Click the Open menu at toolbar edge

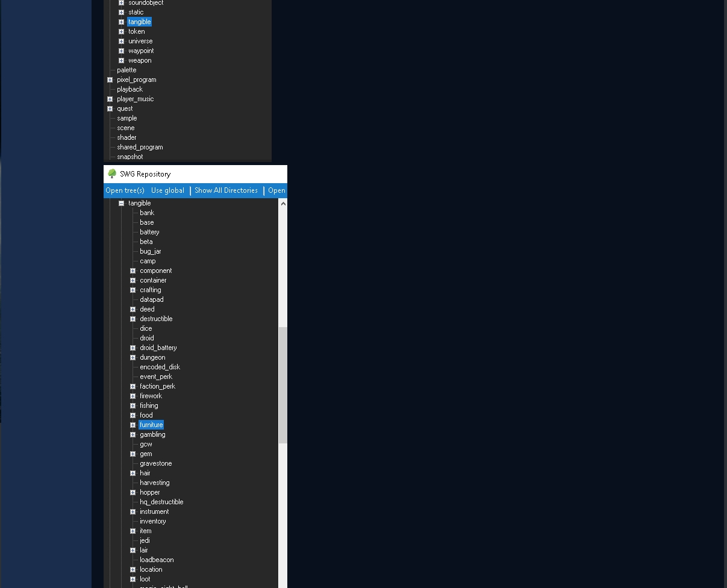276,190
